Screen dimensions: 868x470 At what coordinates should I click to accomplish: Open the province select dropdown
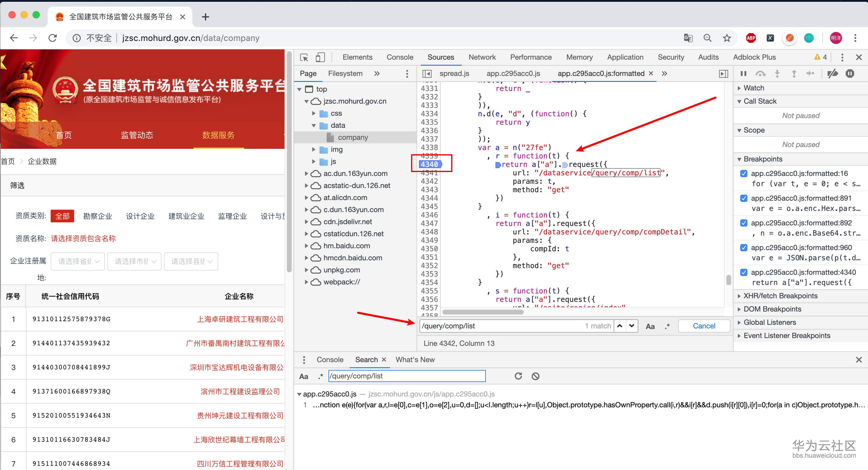click(x=78, y=262)
